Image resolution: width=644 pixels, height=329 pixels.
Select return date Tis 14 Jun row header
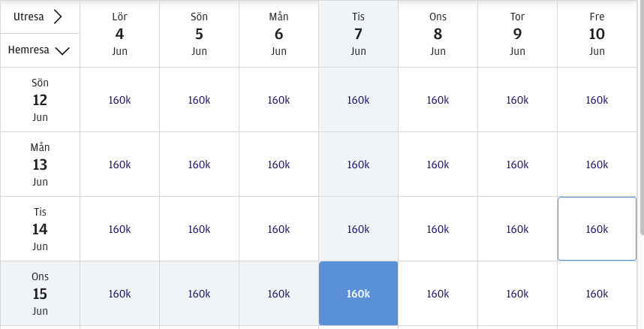click(x=40, y=229)
